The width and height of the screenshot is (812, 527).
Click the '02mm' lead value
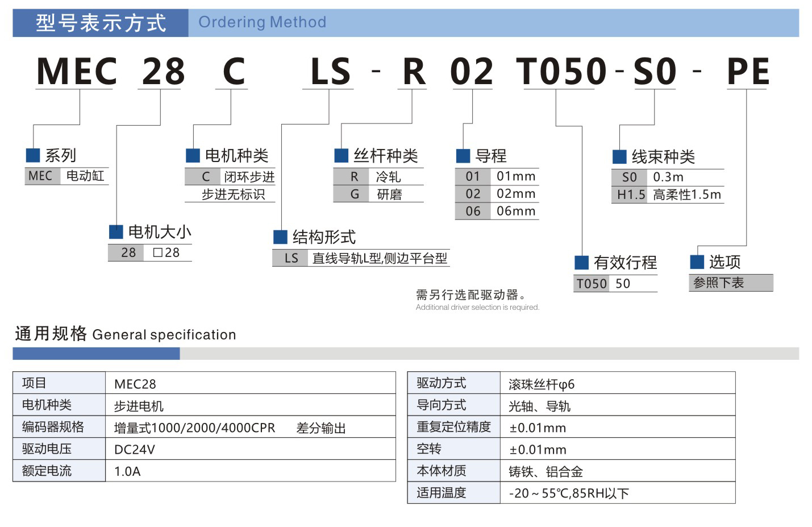516,194
